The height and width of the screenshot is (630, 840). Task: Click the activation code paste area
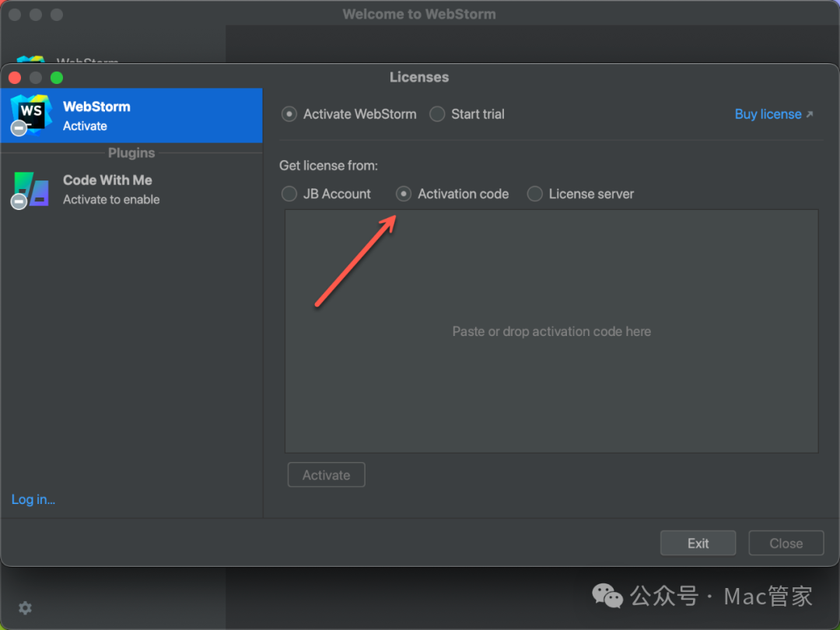pyautogui.click(x=551, y=331)
